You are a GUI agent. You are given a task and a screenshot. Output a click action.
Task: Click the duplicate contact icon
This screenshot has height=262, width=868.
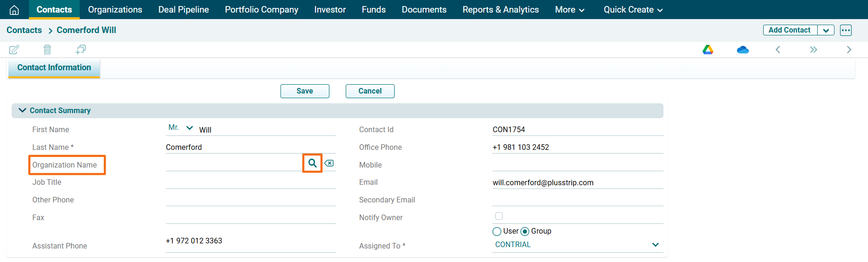[x=81, y=49]
